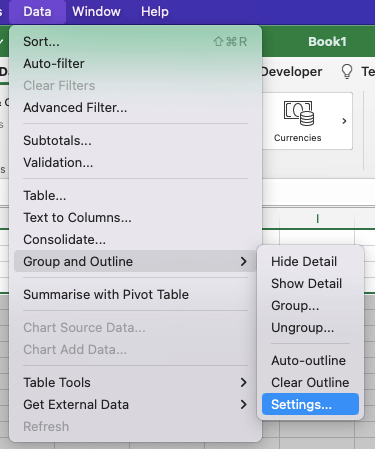Click the Currencies data type icon

point(299,113)
